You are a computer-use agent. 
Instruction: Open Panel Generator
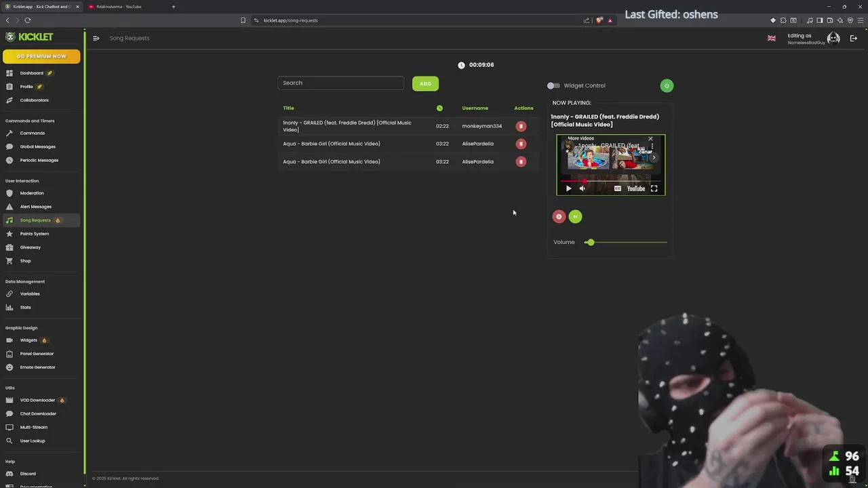click(x=37, y=354)
